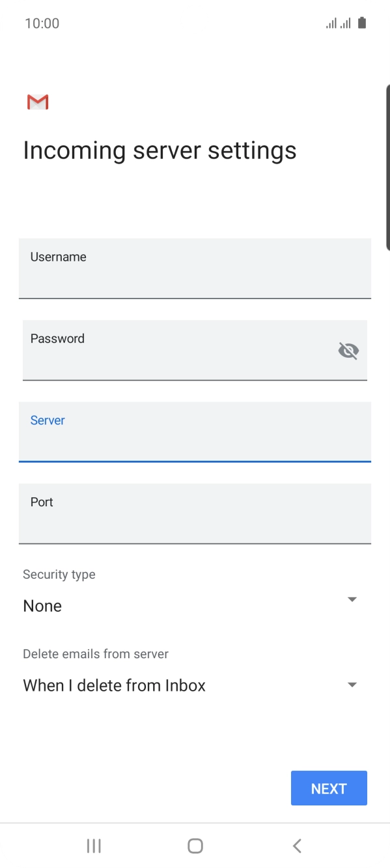Focus the Username input field

pyautogui.click(x=195, y=268)
